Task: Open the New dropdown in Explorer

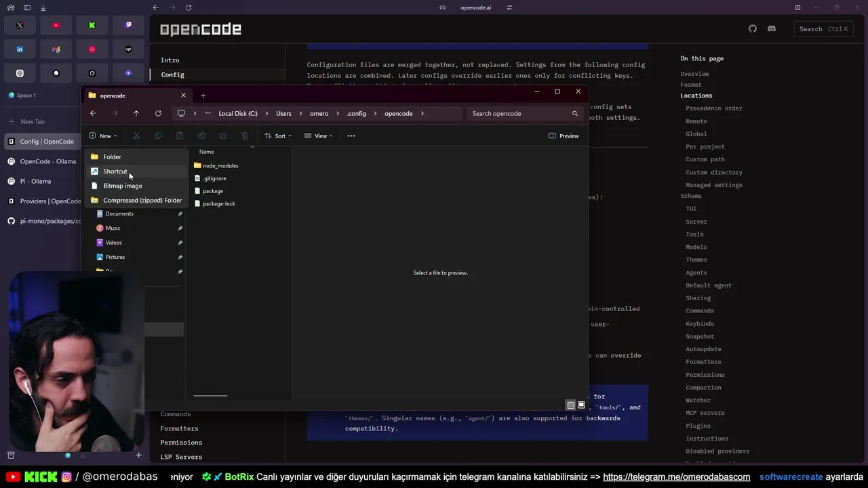Action: [103, 136]
